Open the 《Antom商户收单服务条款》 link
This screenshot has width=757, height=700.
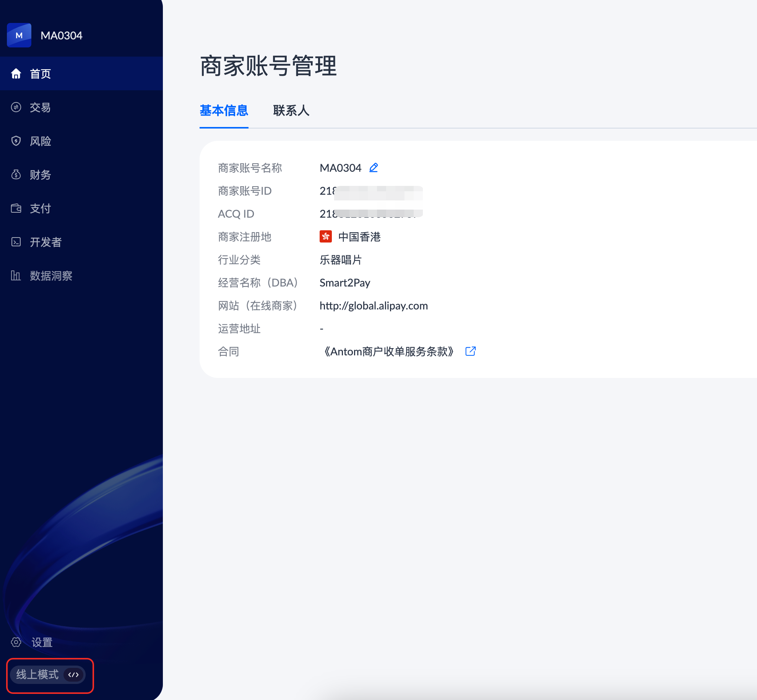click(x=388, y=352)
